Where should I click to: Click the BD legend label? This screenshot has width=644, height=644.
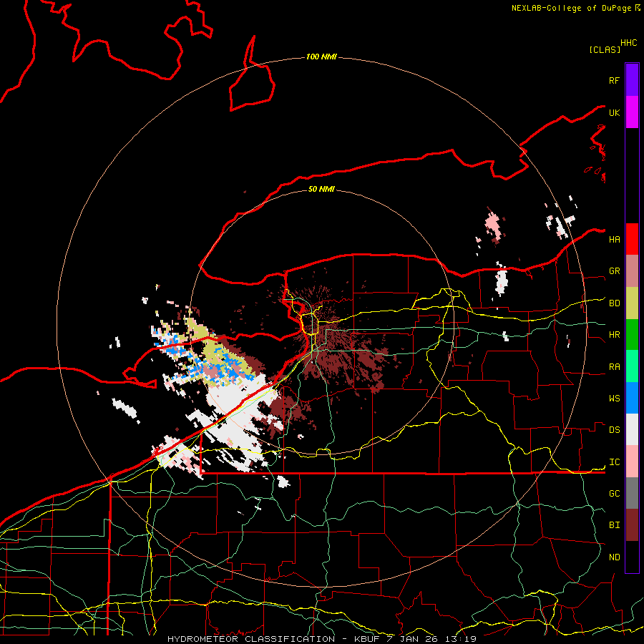[614, 303]
